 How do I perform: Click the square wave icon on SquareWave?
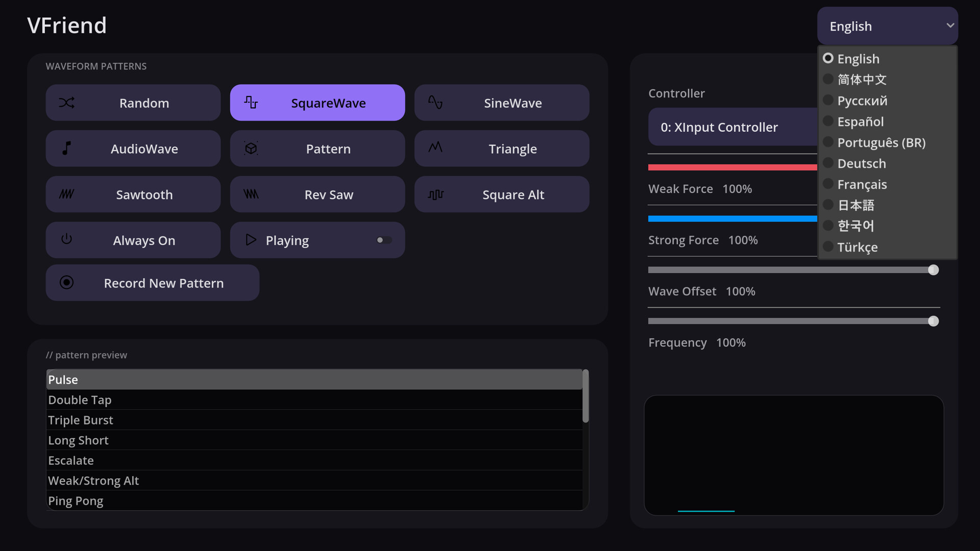pos(251,103)
